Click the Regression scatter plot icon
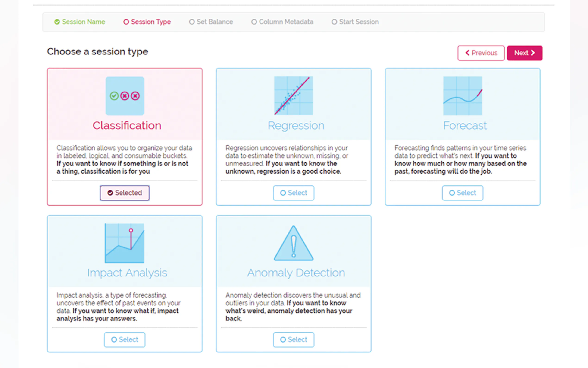Image resolution: width=588 pixels, height=368 pixels. [x=293, y=96]
